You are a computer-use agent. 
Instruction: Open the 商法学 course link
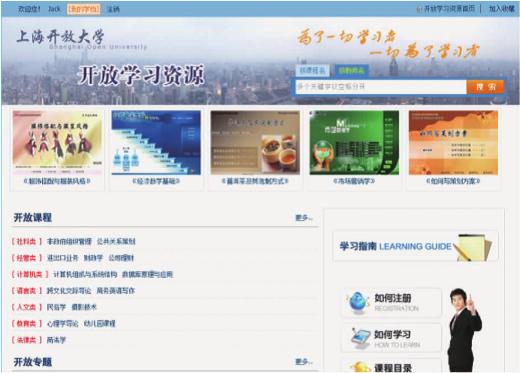click(56, 340)
